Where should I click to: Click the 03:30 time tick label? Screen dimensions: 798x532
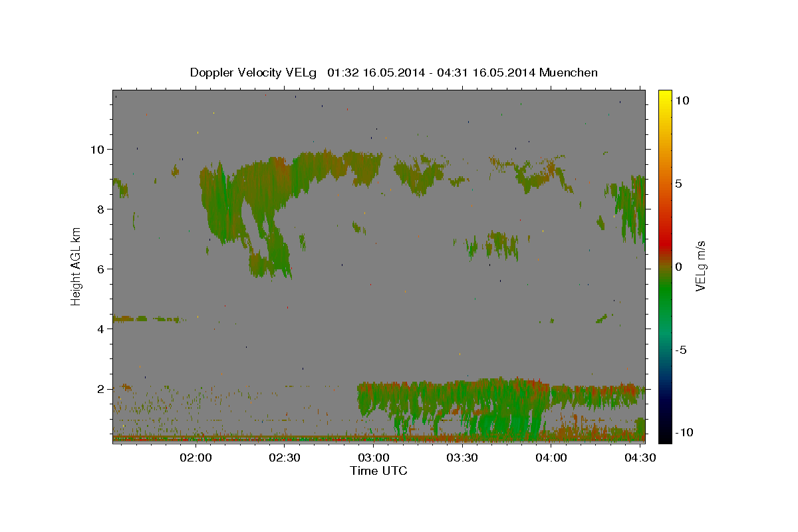tap(463, 458)
